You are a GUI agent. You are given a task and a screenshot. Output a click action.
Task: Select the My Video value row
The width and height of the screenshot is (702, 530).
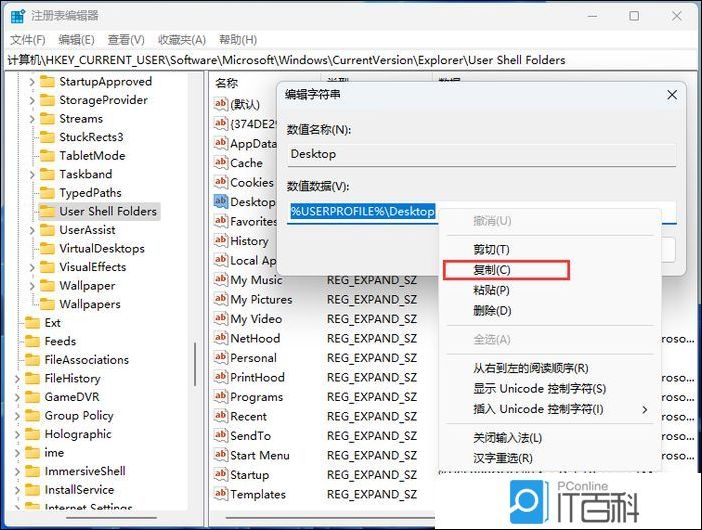[x=256, y=319]
